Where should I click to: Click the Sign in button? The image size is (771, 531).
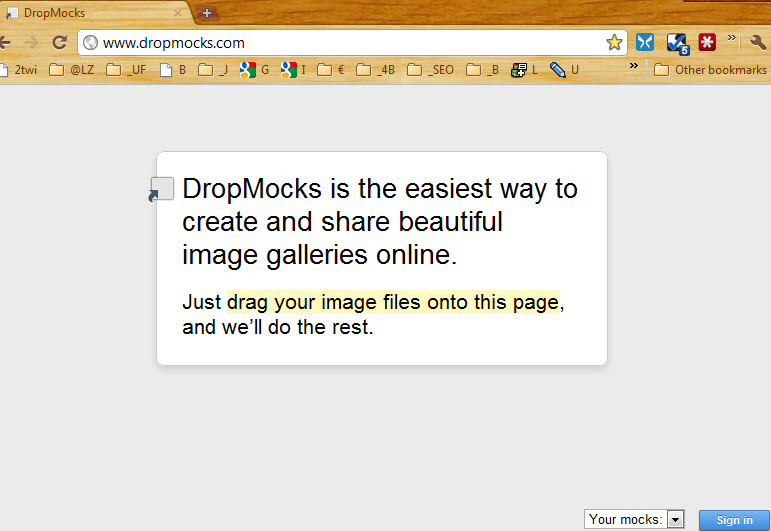pyautogui.click(x=734, y=520)
